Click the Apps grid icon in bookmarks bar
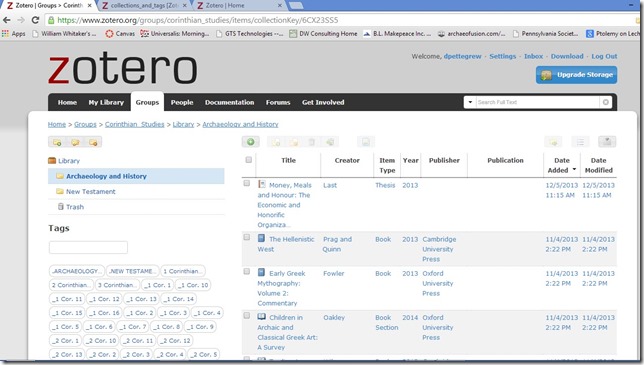The width and height of the screenshot is (644, 365). [x=5, y=34]
